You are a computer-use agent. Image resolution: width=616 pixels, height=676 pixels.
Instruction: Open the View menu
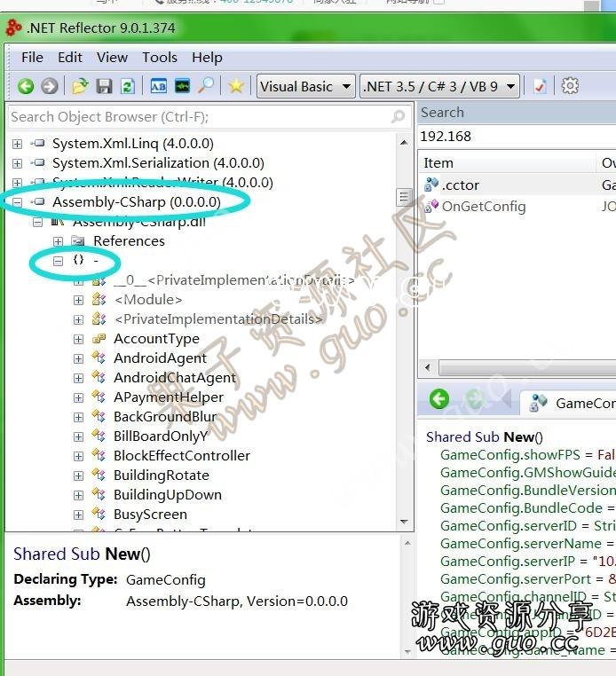coord(112,57)
